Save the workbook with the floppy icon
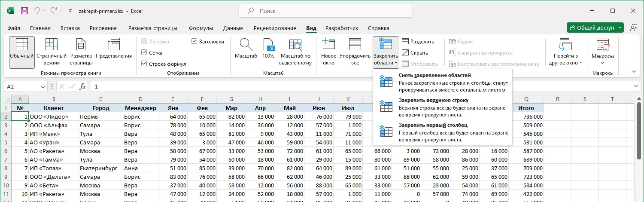 tap(24, 10)
